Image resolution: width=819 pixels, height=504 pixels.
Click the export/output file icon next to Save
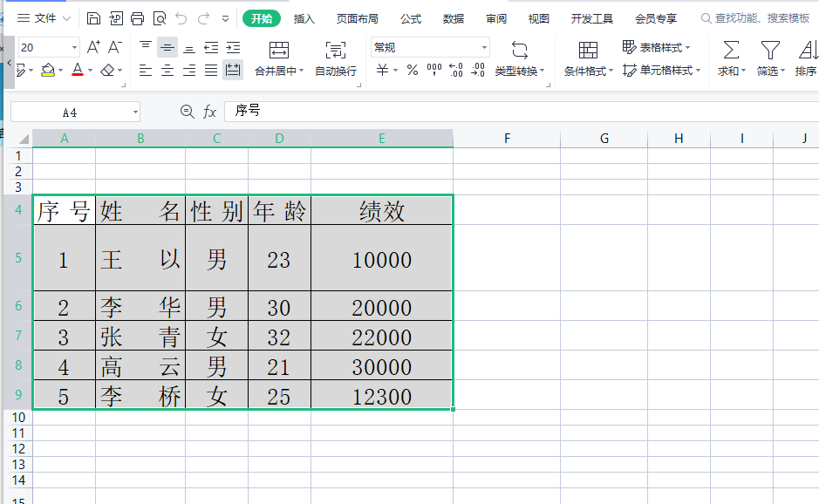click(115, 19)
